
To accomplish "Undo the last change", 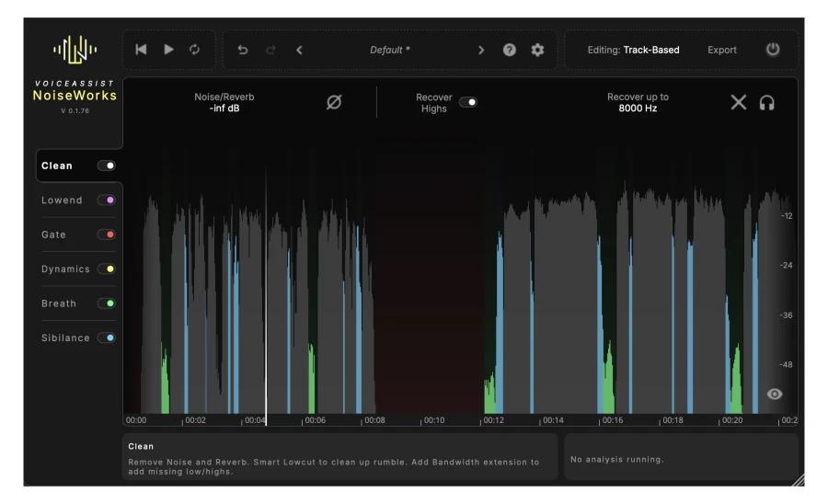I will pyautogui.click(x=242, y=50).
